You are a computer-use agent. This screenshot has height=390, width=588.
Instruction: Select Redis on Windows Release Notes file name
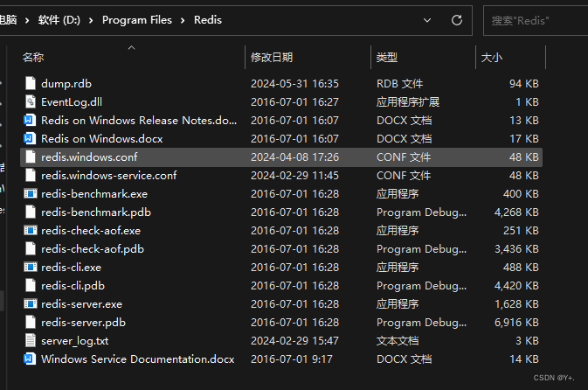[x=139, y=120]
